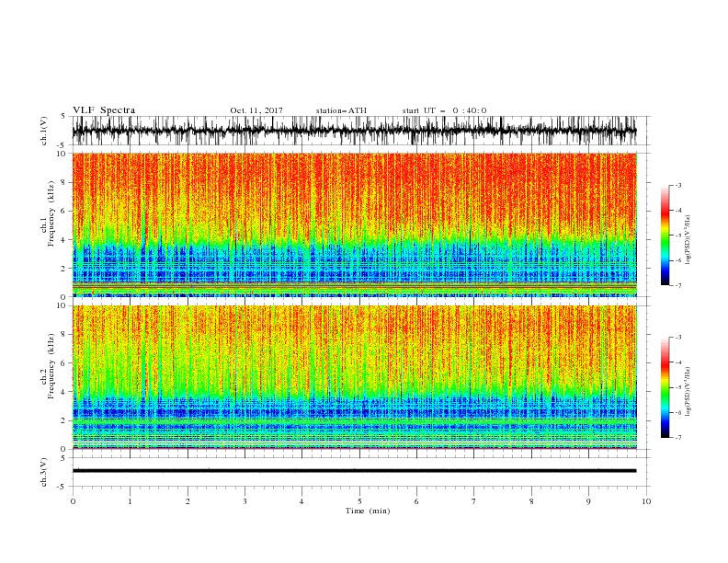
Task: Click time axis tick label '5'
Action: (359, 501)
